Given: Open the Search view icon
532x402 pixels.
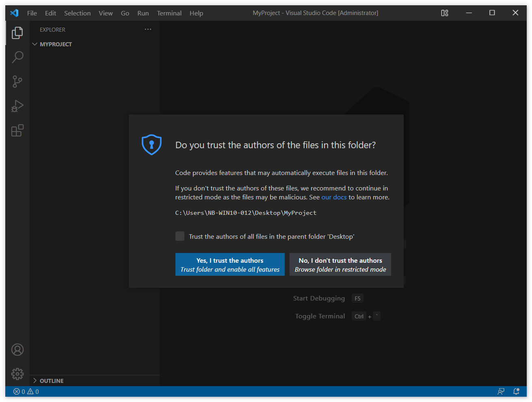Looking at the screenshot, I should tap(17, 57).
